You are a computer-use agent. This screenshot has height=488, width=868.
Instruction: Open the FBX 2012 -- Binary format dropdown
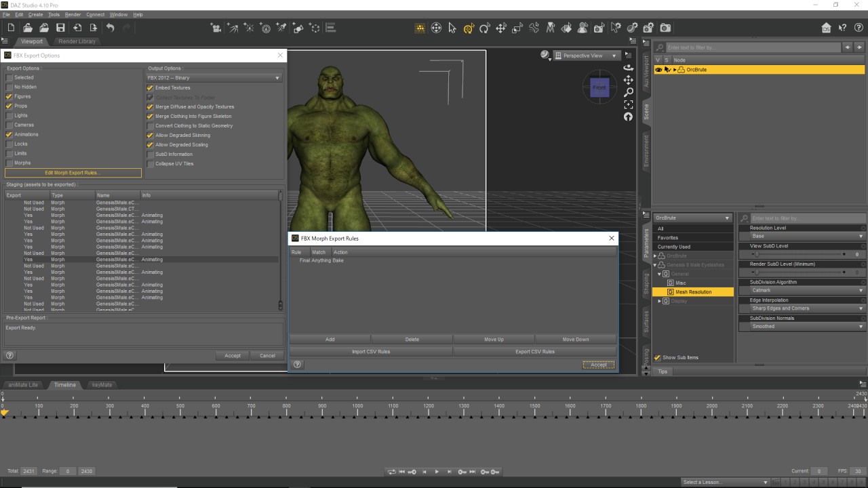214,78
